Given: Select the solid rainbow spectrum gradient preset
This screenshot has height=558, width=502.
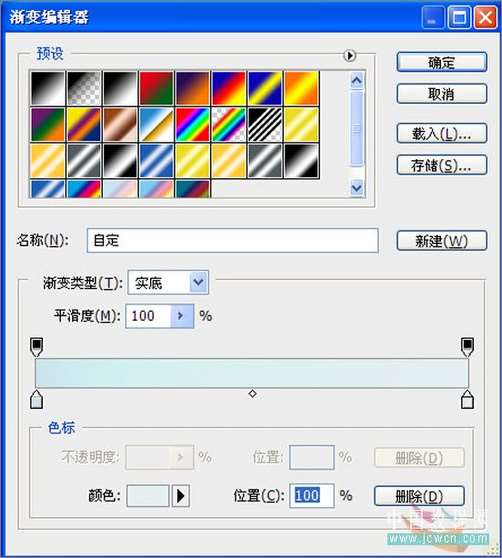Looking at the screenshot, I should [192, 125].
